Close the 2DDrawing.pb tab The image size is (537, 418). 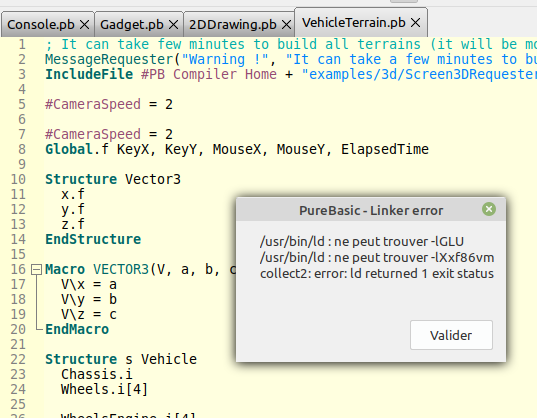click(x=286, y=25)
